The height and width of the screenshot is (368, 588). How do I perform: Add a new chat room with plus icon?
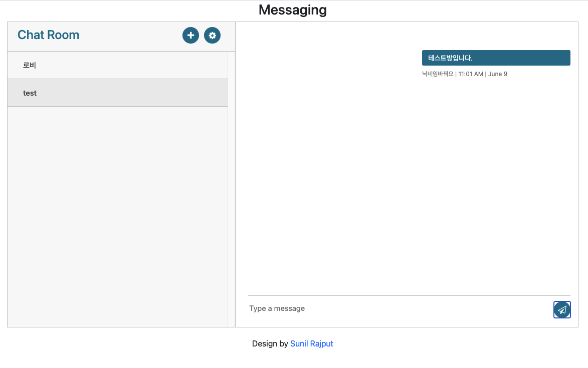point(190,35)
